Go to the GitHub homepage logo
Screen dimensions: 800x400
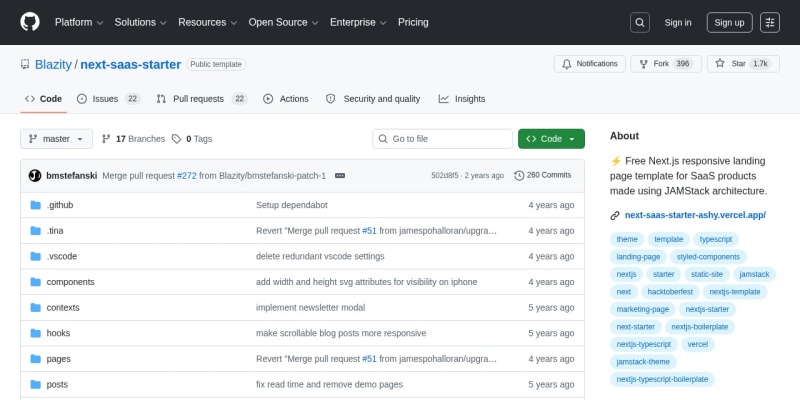tap(30, 22)
